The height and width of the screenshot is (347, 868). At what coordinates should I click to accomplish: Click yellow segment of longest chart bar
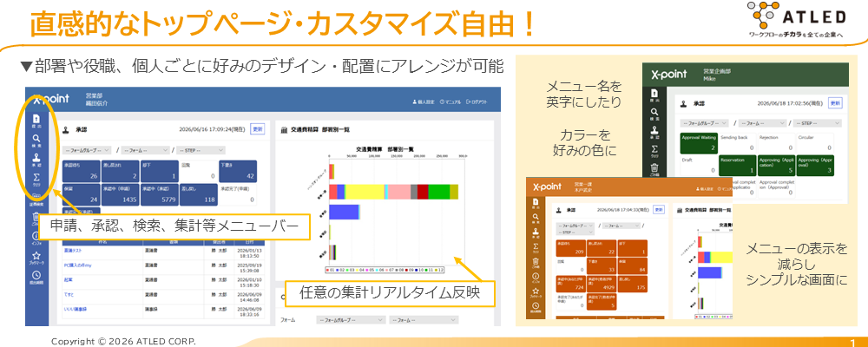pyautogui.click(x=365, y=192)
